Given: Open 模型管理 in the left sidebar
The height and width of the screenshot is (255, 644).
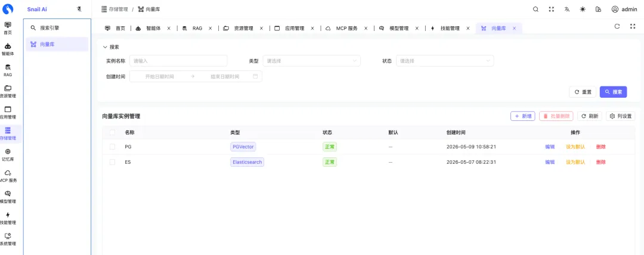Looking at the screenshot, I should (8, 197).
